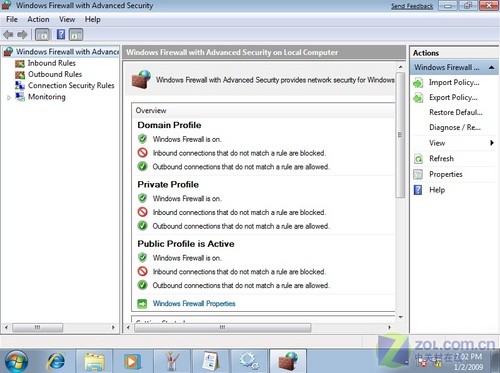Select Inbound Rules in the tree
The height and width of the screenshot is (373, 500).
coord(52,63)
